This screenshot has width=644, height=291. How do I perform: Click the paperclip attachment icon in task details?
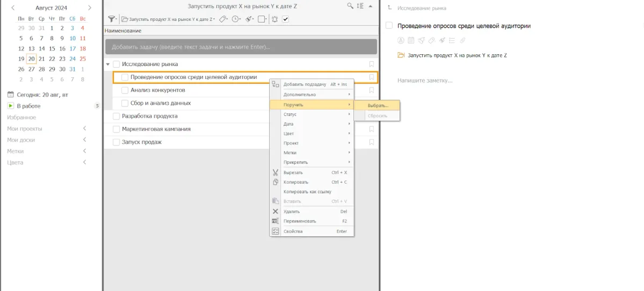click(x=462, y=40)
